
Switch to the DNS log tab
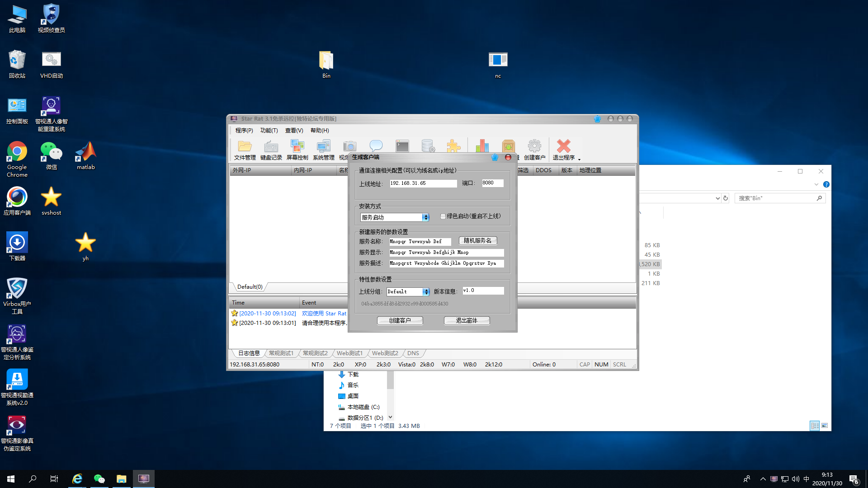click(x=413, y=353)
